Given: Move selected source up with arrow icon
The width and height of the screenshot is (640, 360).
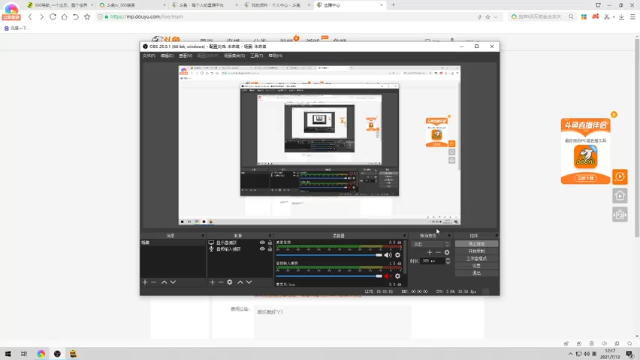Looking at the screenshot, I should click(240, 282).
